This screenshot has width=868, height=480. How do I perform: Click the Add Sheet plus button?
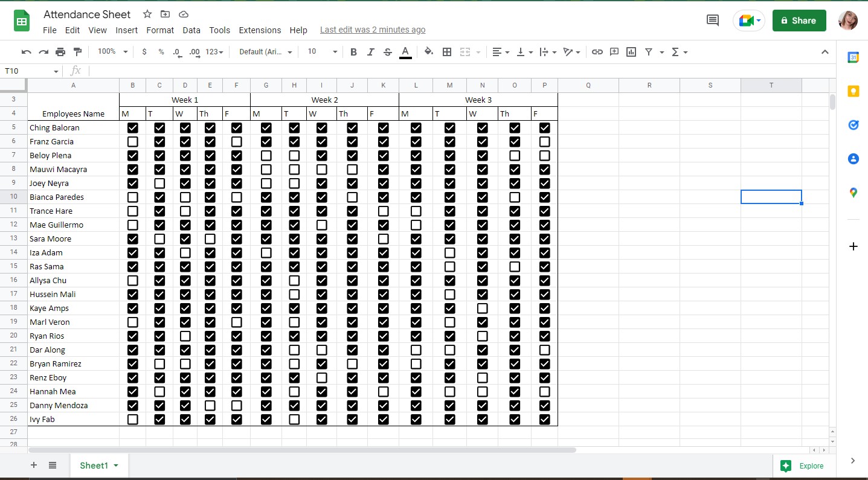coord(34,465)
